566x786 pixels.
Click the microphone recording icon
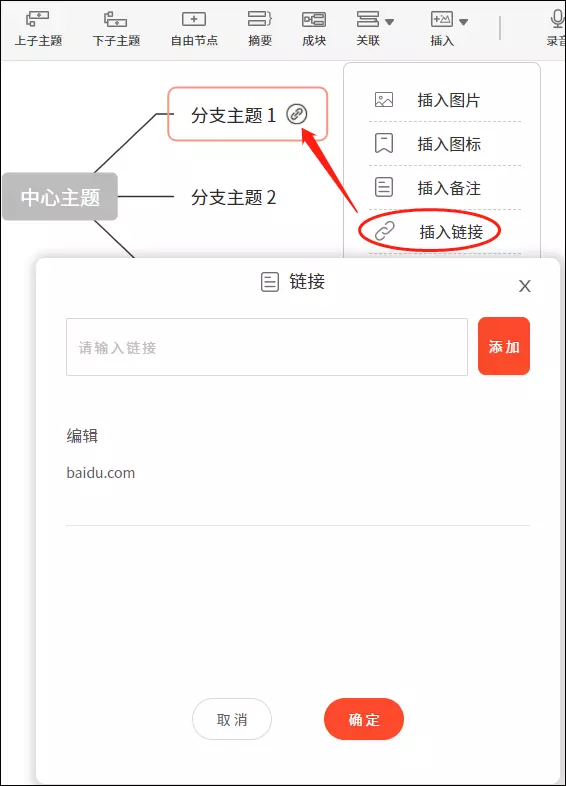557,19
